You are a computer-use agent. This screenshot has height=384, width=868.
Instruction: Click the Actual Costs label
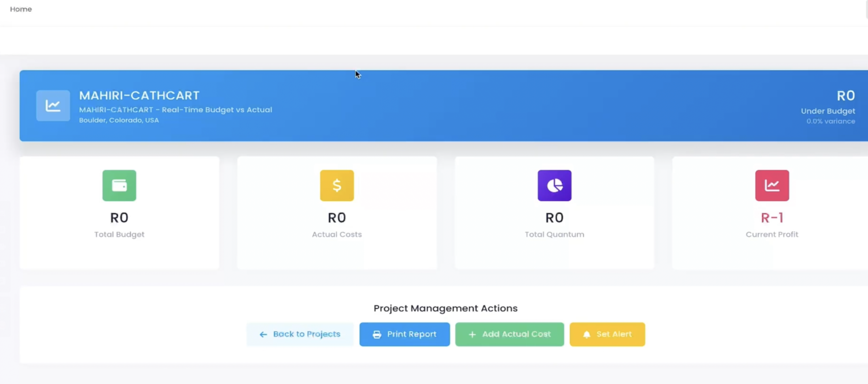[337, 234]
